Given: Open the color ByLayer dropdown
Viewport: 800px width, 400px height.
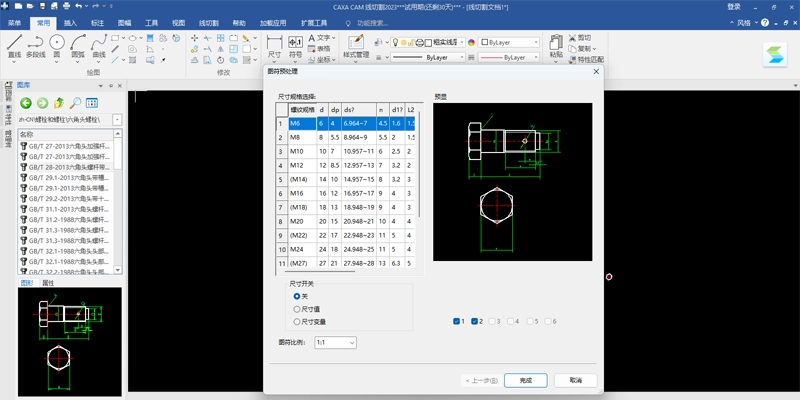Looking at the screenshot, I should pyautogui.click(x=536, y=43).
